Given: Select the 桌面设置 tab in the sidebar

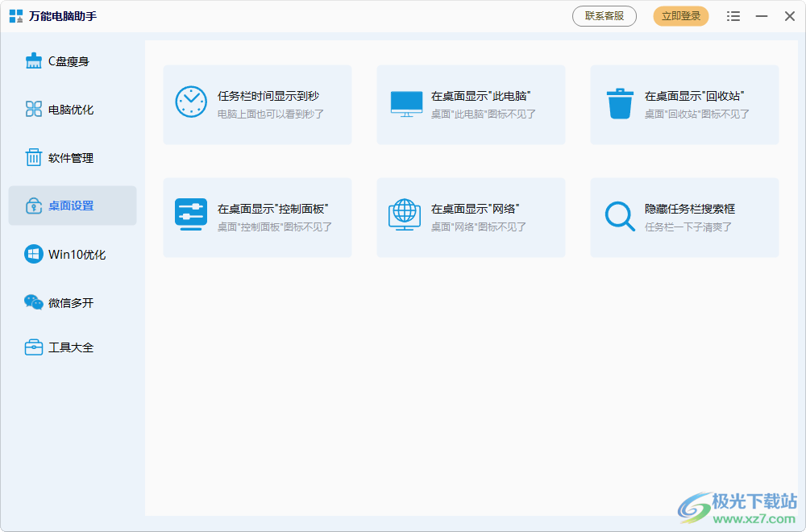Looking at the screenshot, I should (x=72, y=206).
